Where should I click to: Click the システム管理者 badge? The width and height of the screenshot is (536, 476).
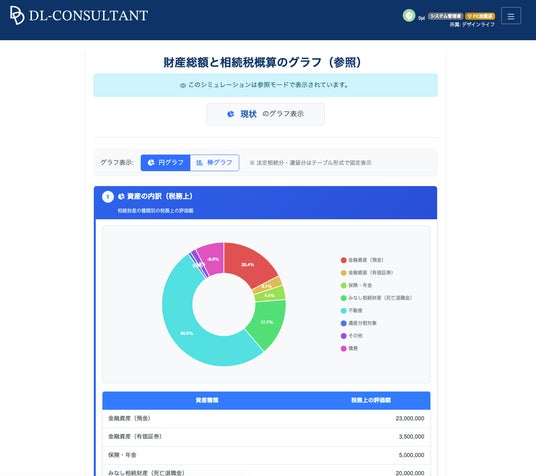pyautogui.click(x=445, y=16)
